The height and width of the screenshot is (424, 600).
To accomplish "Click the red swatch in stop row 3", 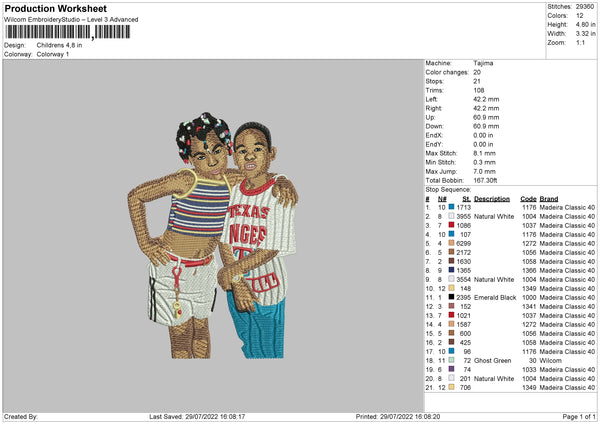I will [451, 225].
